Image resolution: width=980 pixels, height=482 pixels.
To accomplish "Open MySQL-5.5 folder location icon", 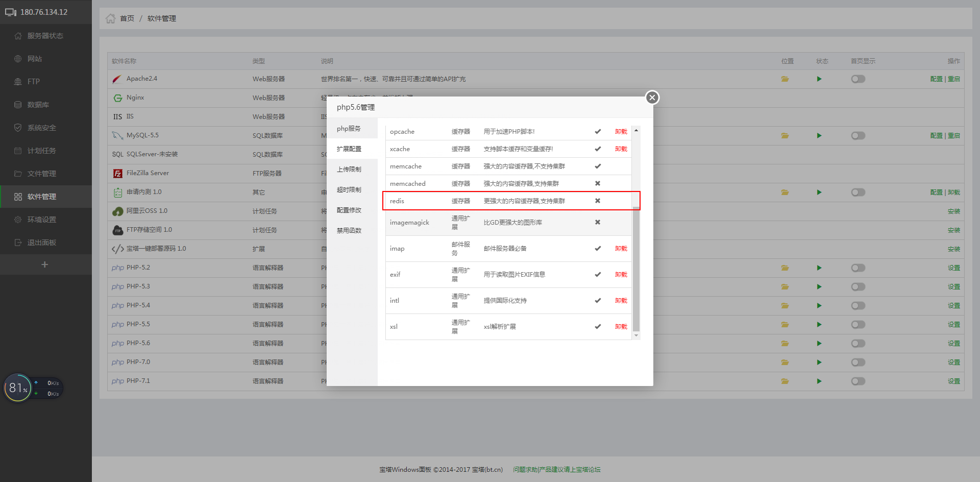I will (785, 136).
